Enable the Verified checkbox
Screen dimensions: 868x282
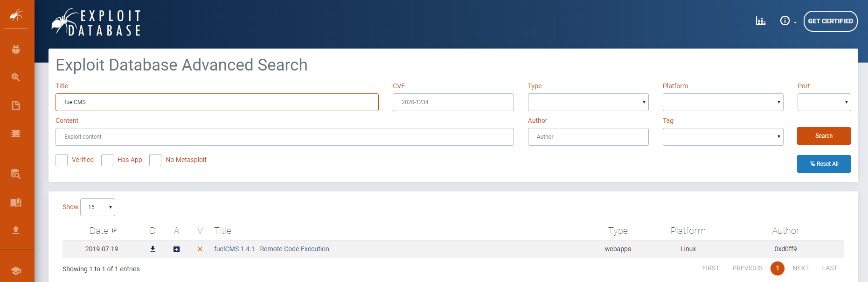tap(62, 160)
